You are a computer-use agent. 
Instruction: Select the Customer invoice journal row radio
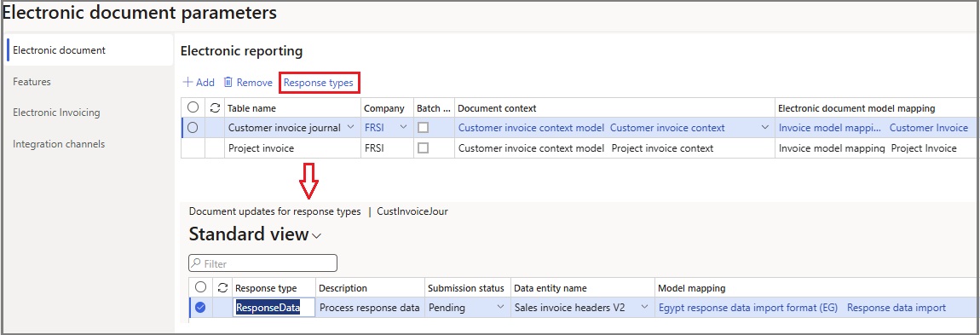click(x=193, y=128)
